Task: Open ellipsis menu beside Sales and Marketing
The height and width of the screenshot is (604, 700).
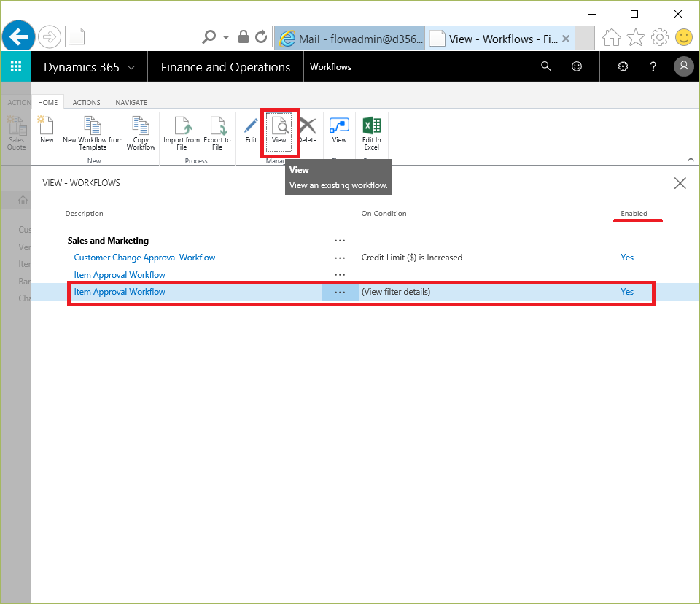Action: (x=339, y=241)
